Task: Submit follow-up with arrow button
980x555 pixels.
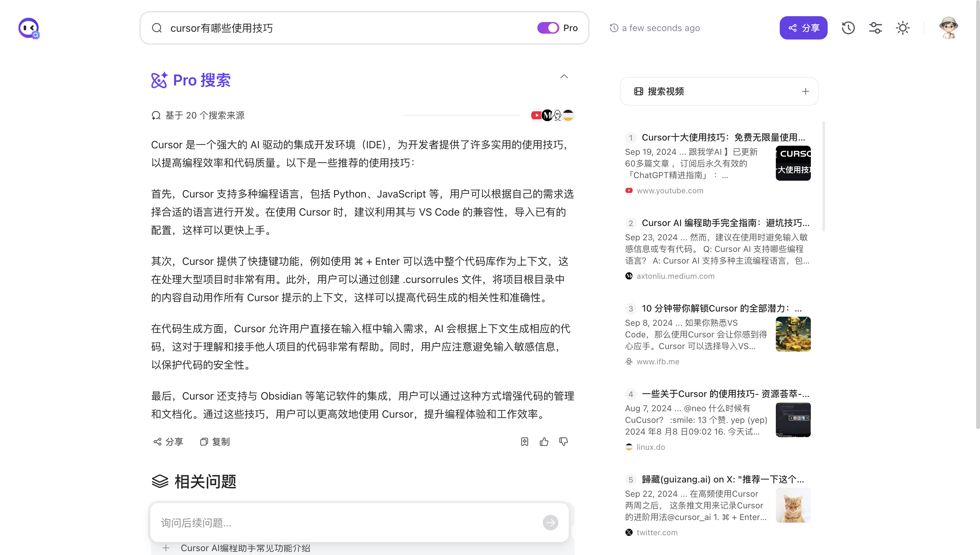Action: [550, 523]
